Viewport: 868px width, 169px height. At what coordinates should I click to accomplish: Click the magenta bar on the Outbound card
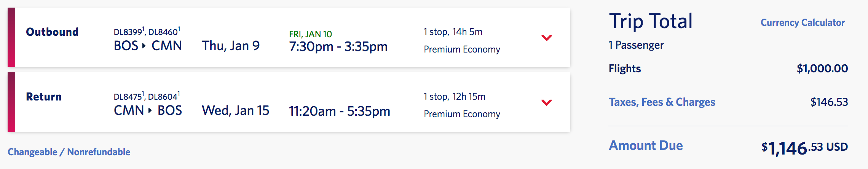click(11, 37)
